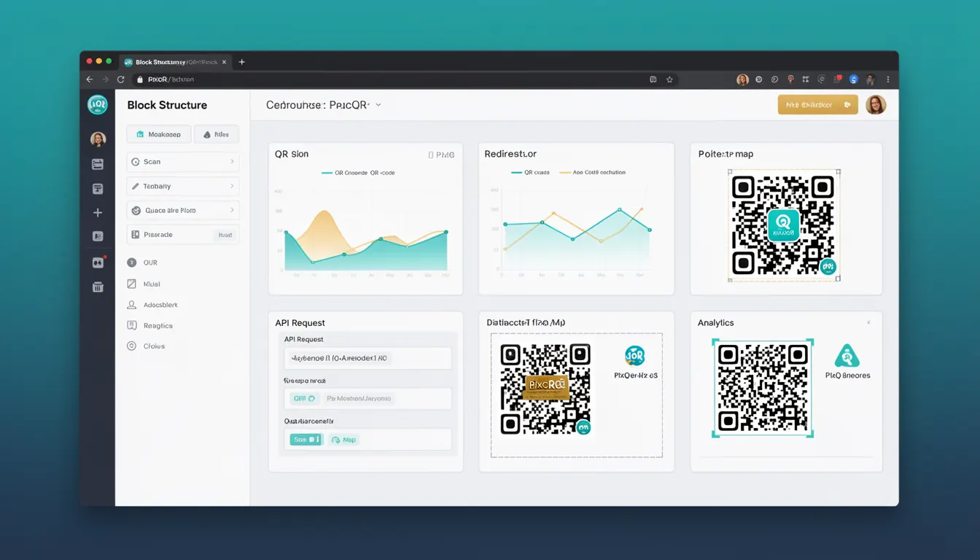
Task: Open the sidebar icon with the red notification dot
Action: pyautogui.click(x=98, y=262)
